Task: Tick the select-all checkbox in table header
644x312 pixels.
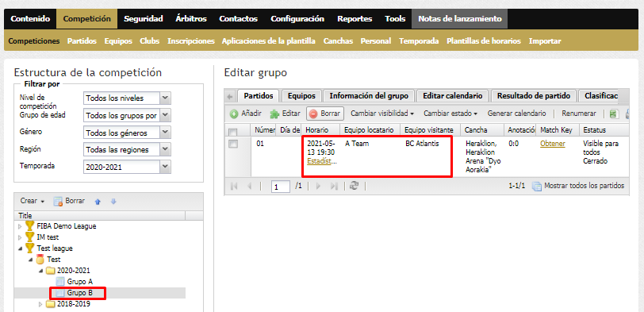Action: coord(232,132)
